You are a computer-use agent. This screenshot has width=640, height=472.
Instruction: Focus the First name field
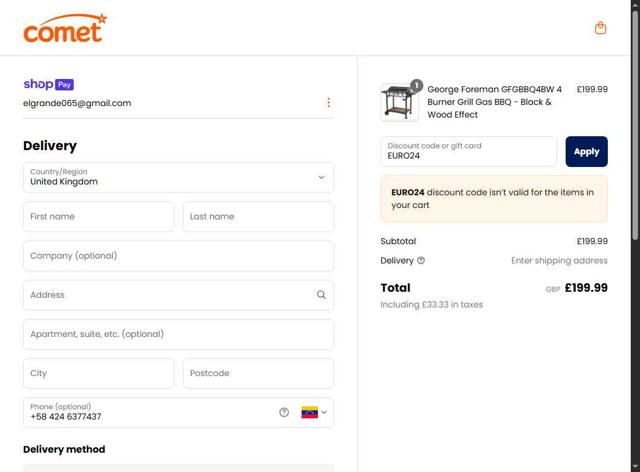tap(98, 216)
